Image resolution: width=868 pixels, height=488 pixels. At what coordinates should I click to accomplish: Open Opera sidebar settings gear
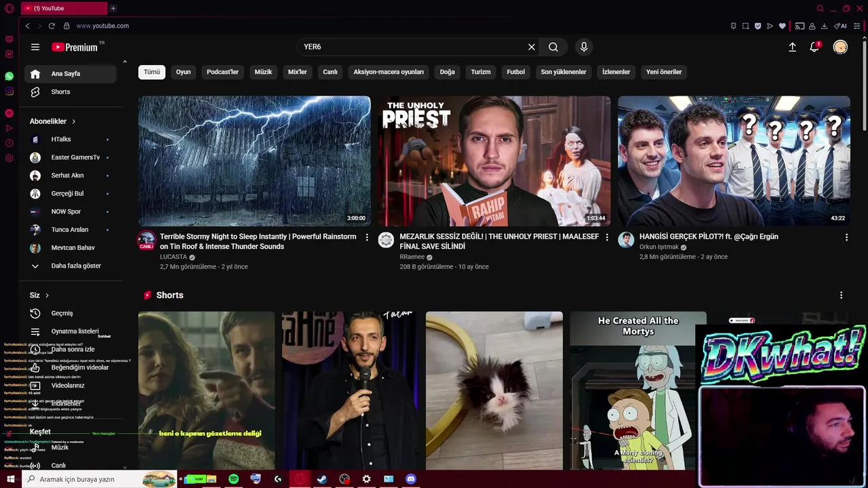pyautogui.click(x=9, y=158)
